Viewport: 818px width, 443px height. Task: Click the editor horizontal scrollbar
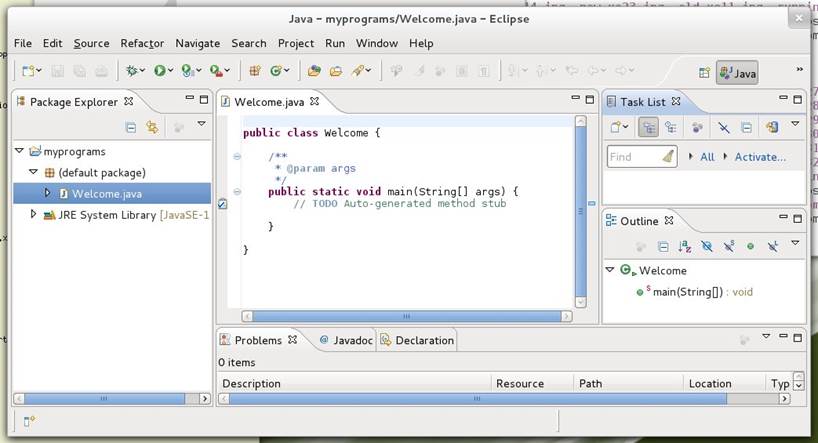pos(407,316)
